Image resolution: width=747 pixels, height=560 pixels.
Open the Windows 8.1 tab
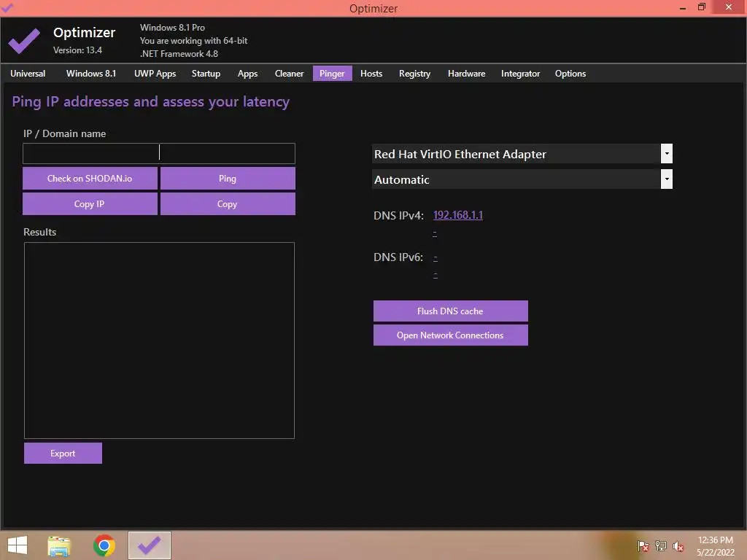point(91,74)
